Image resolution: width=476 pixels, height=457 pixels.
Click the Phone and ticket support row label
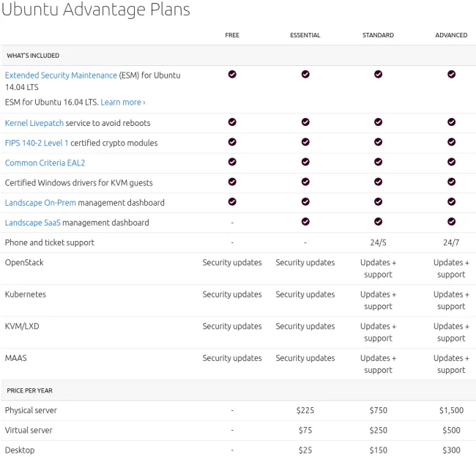pos(50,242)
